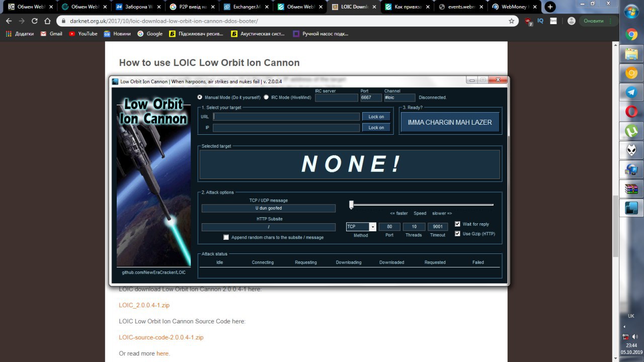Go back to the previous page

pos(9,21)
